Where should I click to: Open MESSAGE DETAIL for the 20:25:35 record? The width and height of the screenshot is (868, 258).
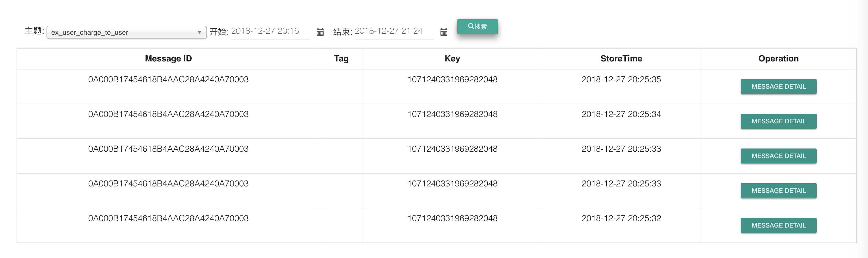[778, 87]
